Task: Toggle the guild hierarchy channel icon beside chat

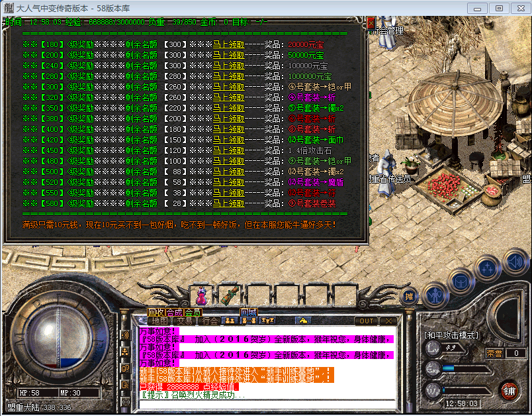Action: [x=125, y=352]
